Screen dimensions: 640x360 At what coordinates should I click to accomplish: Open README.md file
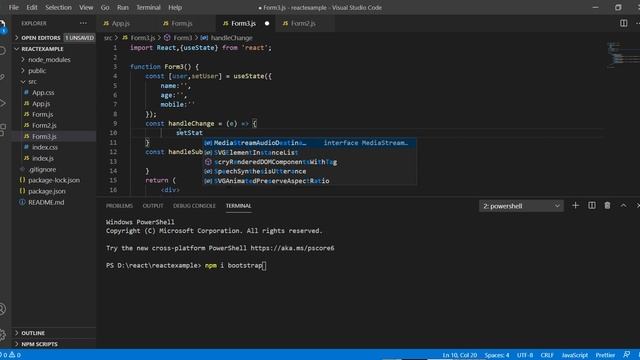[x=46, y=202]
